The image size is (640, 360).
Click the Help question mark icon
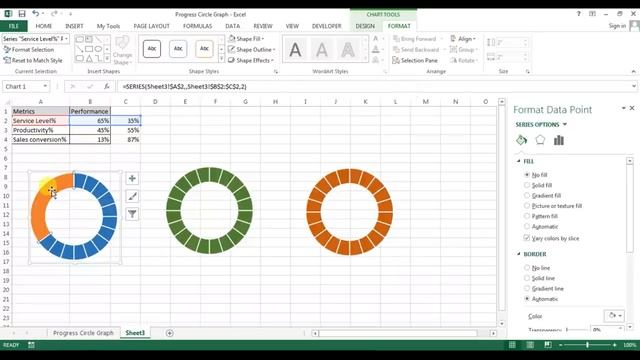[x=578, y=14]
